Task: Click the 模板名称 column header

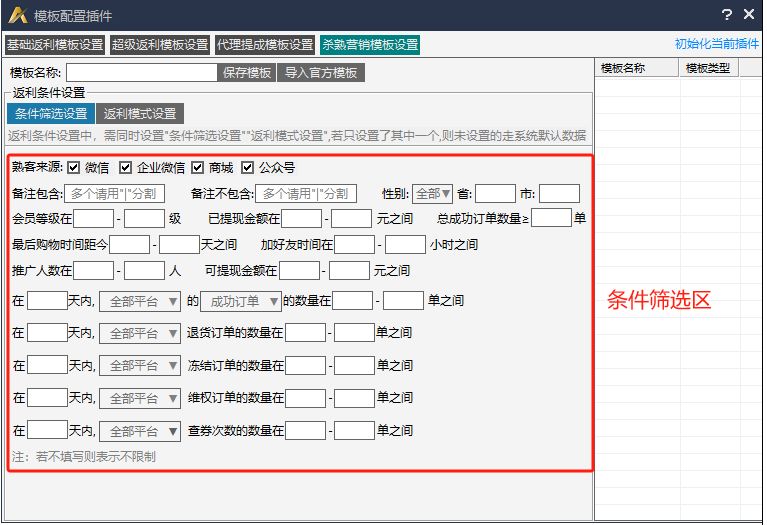Action: [637, 68]
